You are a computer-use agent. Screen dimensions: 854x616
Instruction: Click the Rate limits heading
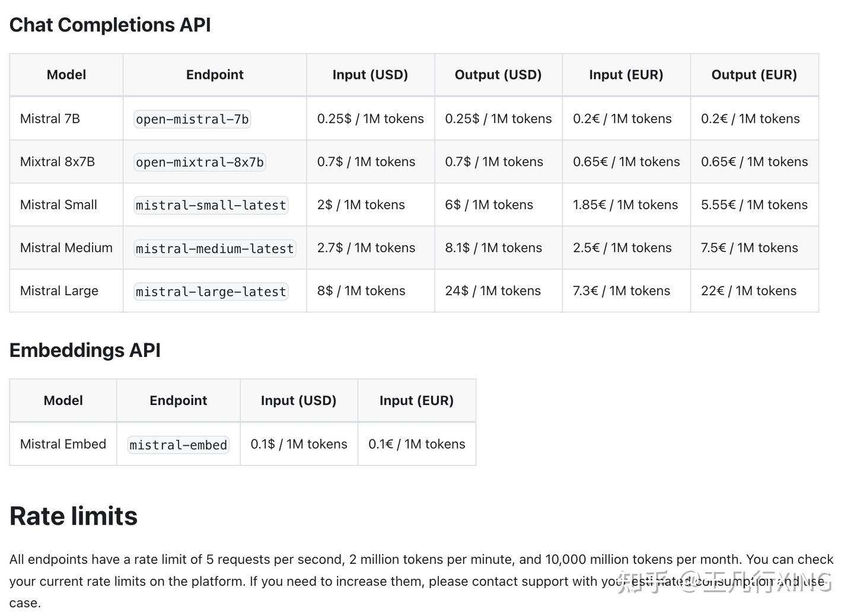(74, 516)
